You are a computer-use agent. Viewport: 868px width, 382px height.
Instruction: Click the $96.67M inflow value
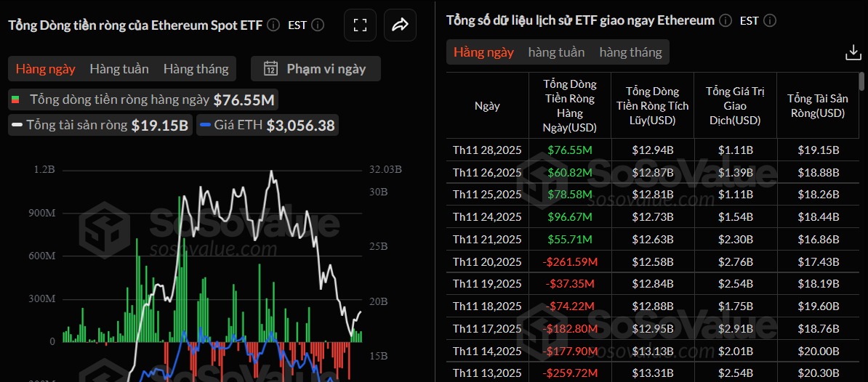pyautogui.click(x=570, y=216)
